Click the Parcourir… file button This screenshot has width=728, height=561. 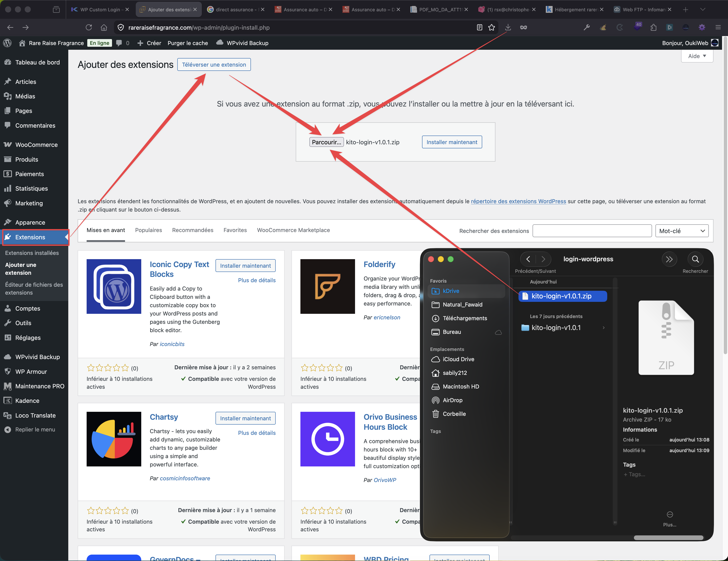coord(326,142)
